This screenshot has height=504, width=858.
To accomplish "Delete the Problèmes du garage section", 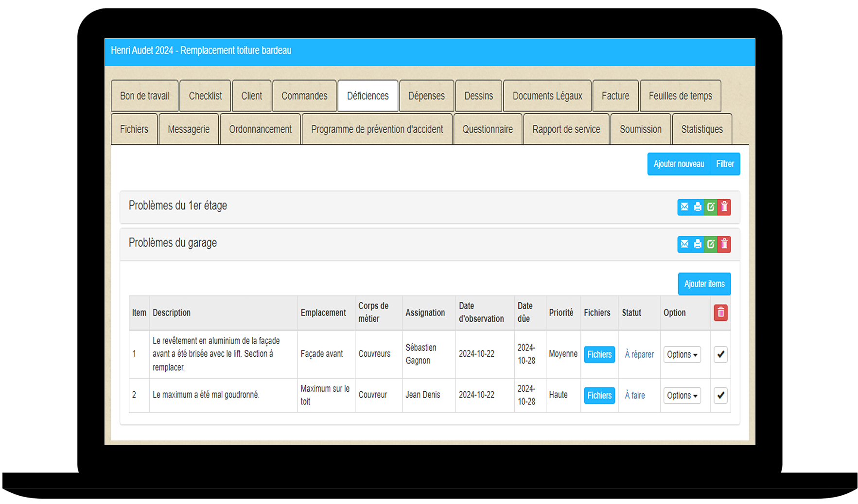I will tap(724, 244).
